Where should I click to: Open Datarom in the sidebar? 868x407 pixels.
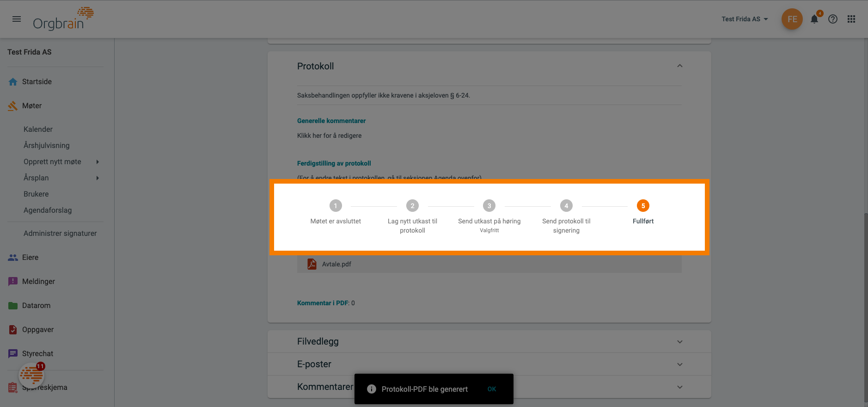coord(37,306)
